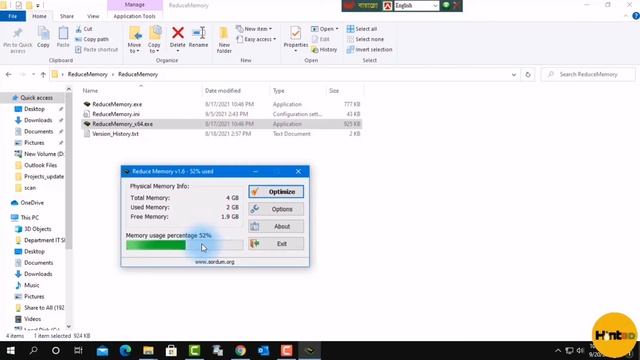Viewport: 640px width, 360px height.
Task: Open the About dialog of Reduce Memory
Action: pyautogui.click(x=276, y=227)
